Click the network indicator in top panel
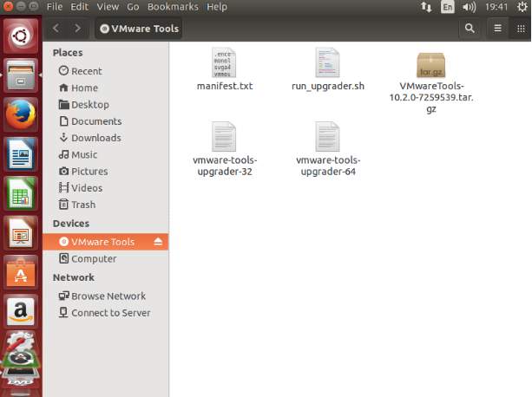The image size is (532, 397). (426, 7)
